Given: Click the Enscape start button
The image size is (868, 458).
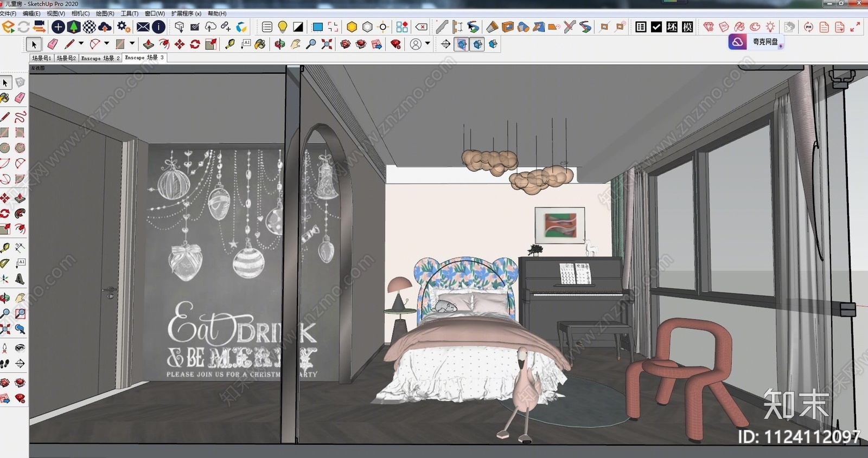Looking at the screenshot, I should tap(8, 27).
